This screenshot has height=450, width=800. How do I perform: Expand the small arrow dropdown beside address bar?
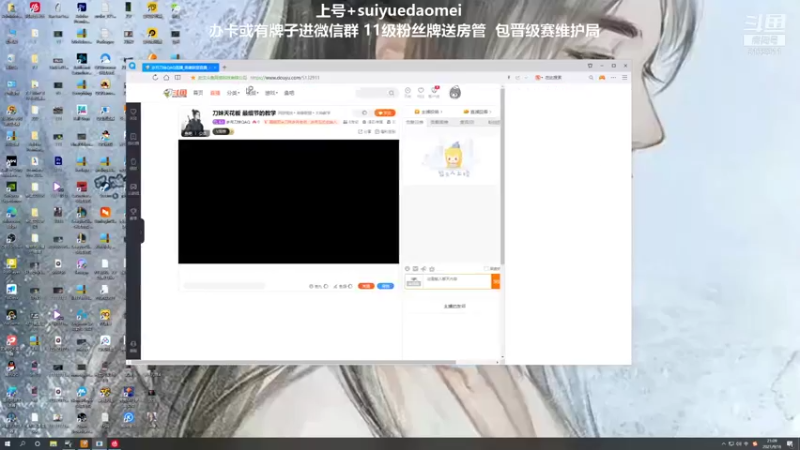pos(526,78)
